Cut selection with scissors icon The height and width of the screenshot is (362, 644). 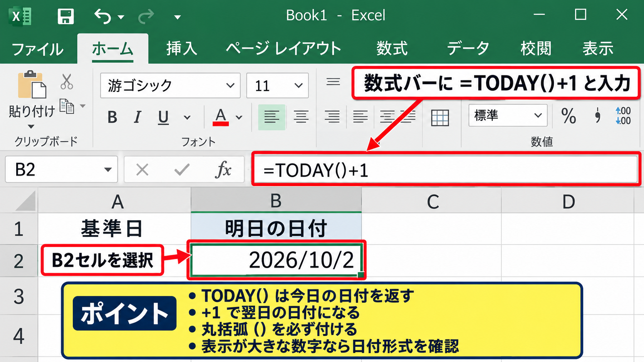[x=67, y=82]
